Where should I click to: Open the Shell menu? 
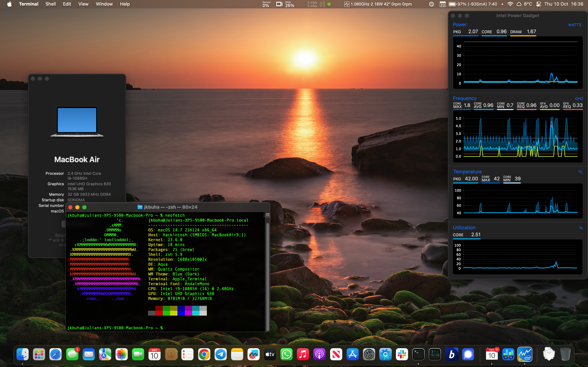coord(51,4)
